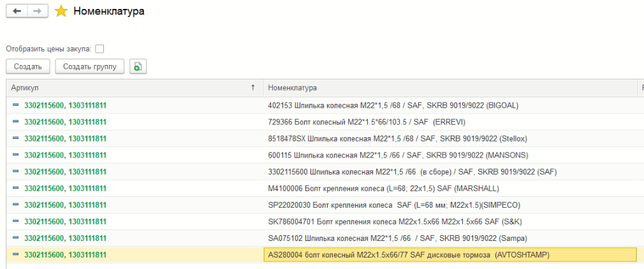Viewport: 644px width, 269px height.
Task: Sort by the Артикул column header
Action: tap(135, 88)
